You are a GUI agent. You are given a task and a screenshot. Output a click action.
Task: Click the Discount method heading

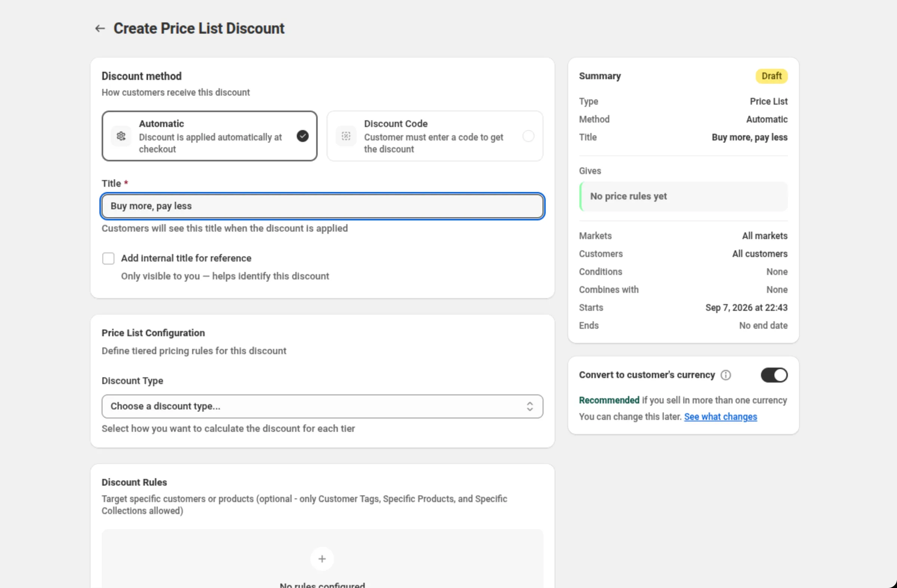point(142,76)
